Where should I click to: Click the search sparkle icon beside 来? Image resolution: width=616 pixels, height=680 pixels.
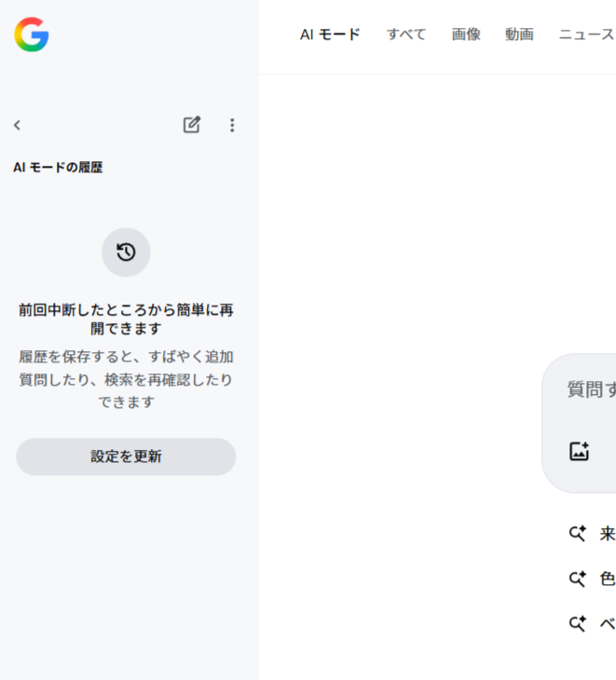(578, 534)
